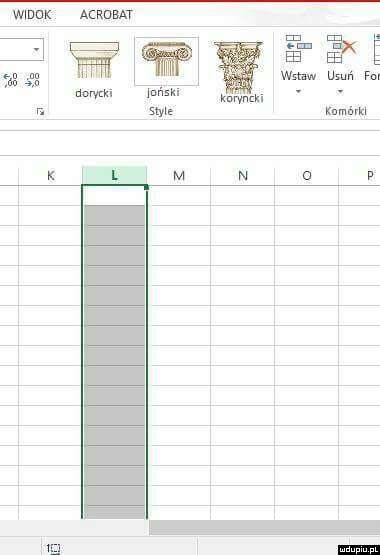Select column L header
The height and width of the screenshot is (555, 380).
click(114, 175)
